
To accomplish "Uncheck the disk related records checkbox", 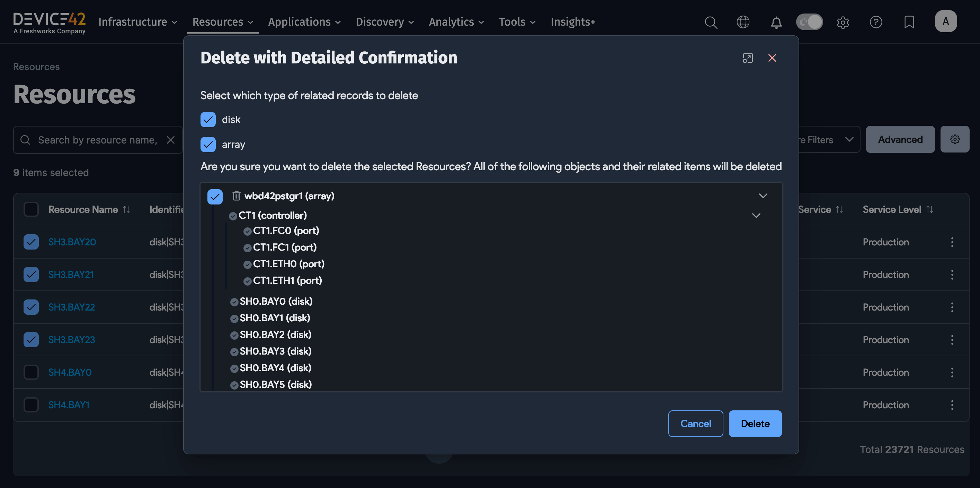I will pos(208,119).
